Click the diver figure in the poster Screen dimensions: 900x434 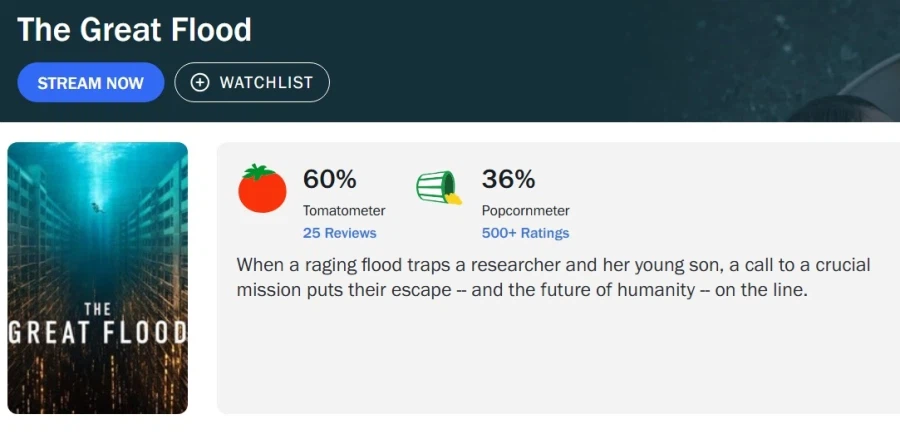point(98,208)
